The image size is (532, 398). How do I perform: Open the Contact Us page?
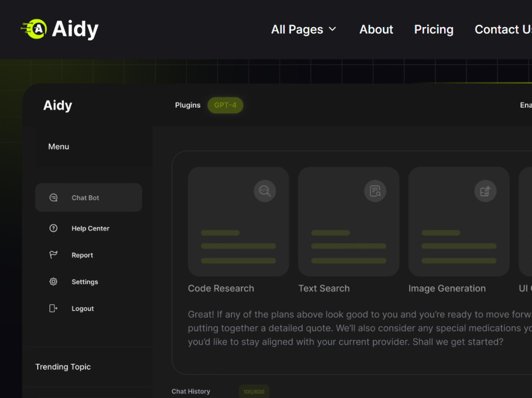pyautogui.click(x=503, y=30)
